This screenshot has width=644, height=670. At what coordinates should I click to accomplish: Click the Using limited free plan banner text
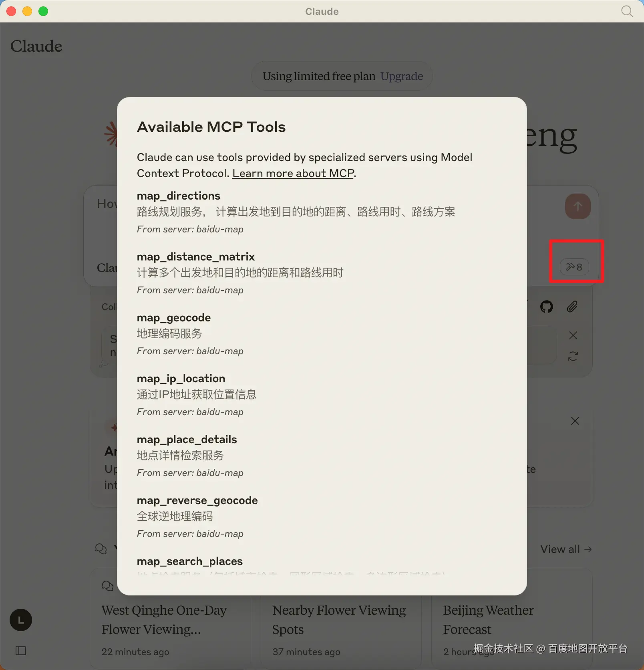click(319, 76)
